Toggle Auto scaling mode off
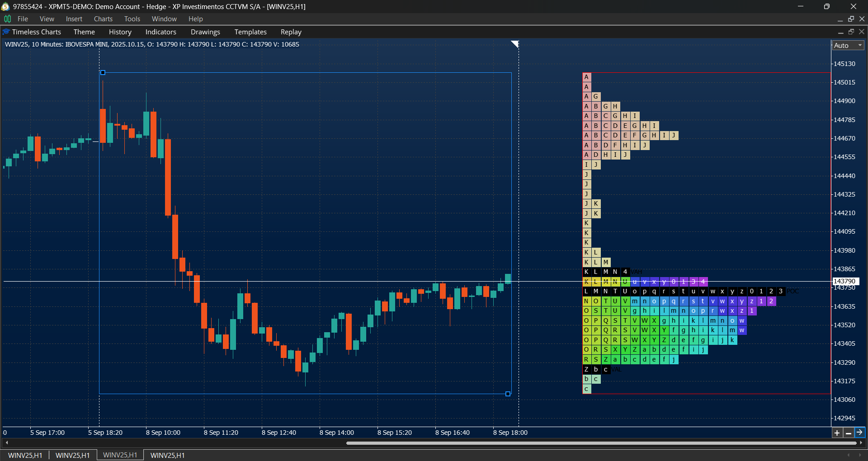 pyautogui.click(x=842, y=45)
